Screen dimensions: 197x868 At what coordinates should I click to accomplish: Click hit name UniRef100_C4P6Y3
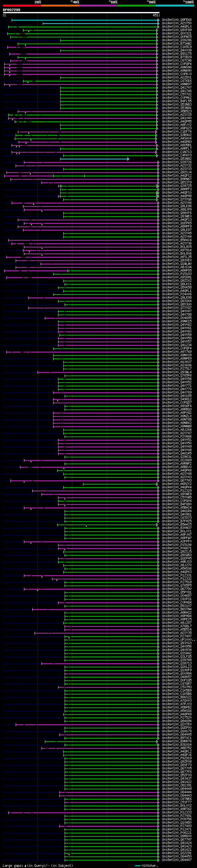click(x=177, y=155)
